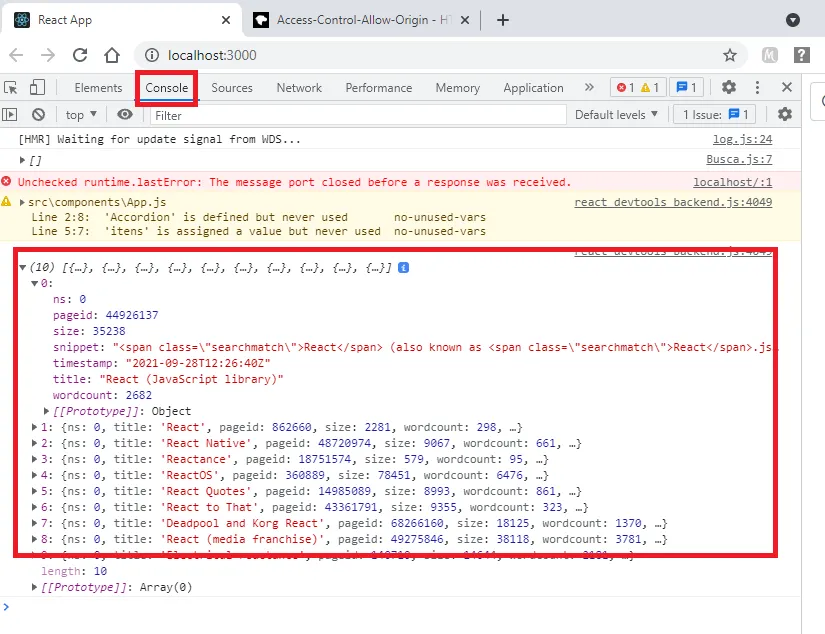Select the pageid value 44926137
This screenshot has width=825, height=634.
(132, 315)
